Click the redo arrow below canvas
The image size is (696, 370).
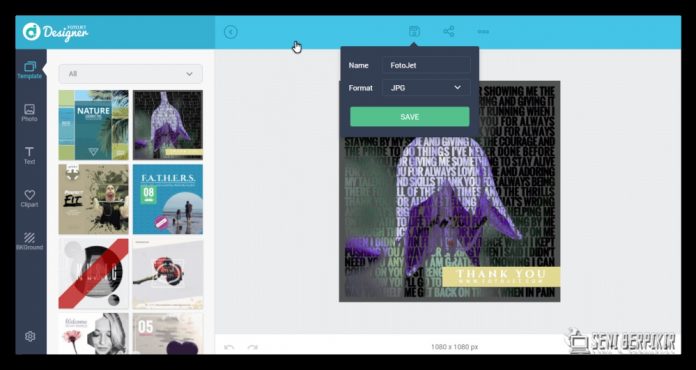click(x=253, y=347)
